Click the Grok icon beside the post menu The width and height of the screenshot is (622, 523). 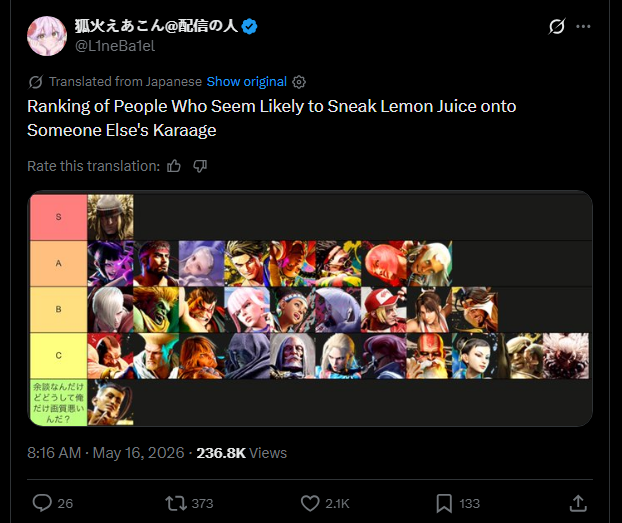pyautogui.click(x=557, y=27)
